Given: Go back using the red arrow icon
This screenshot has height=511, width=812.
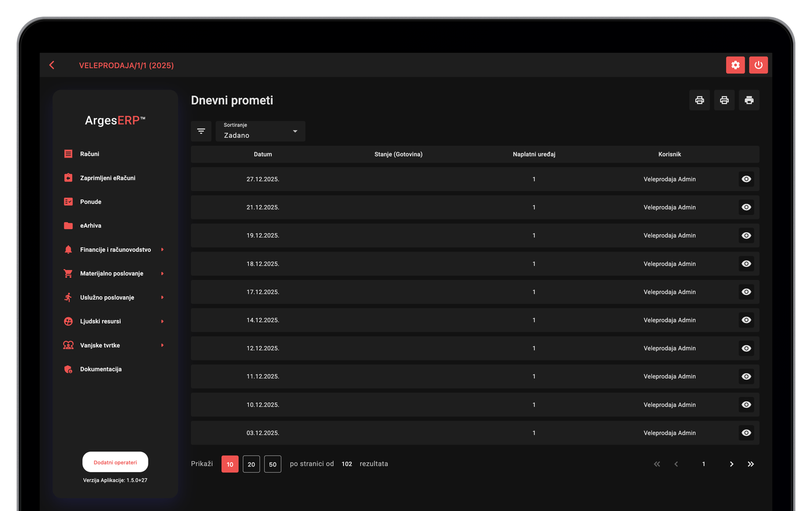Looking at the screenshot, I should [52, 65].
